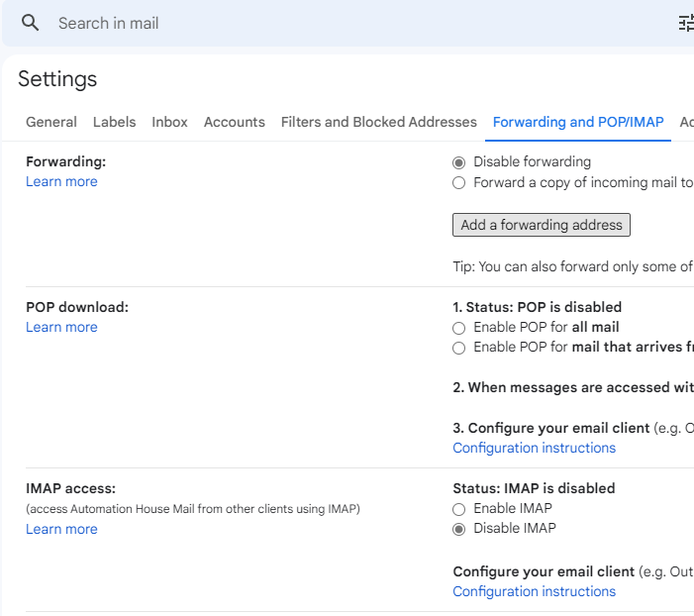
Task: Select the Disable IMAP radio button
Action: coord(458,529)
